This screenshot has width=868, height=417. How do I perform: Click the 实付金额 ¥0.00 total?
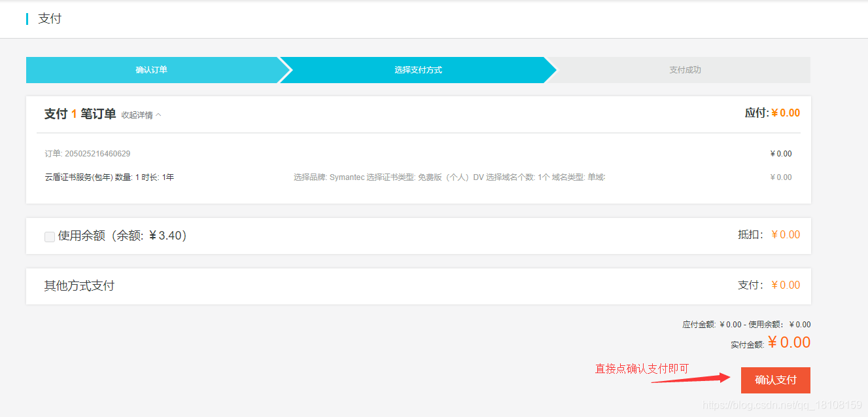point(790,342)
